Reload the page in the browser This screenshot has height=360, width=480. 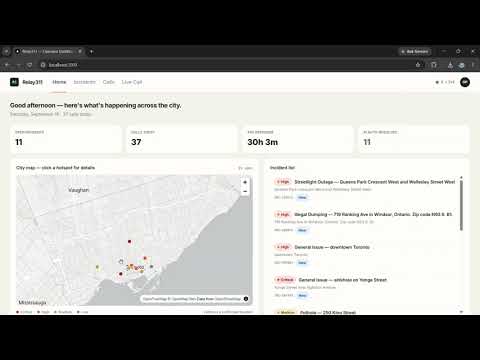click(x=30, y=65)
